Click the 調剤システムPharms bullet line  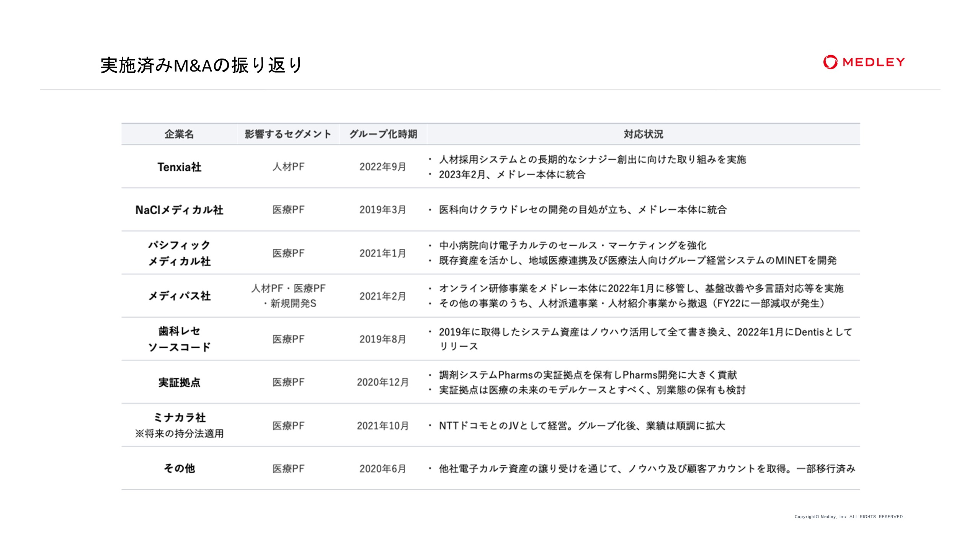coord(588,375)
